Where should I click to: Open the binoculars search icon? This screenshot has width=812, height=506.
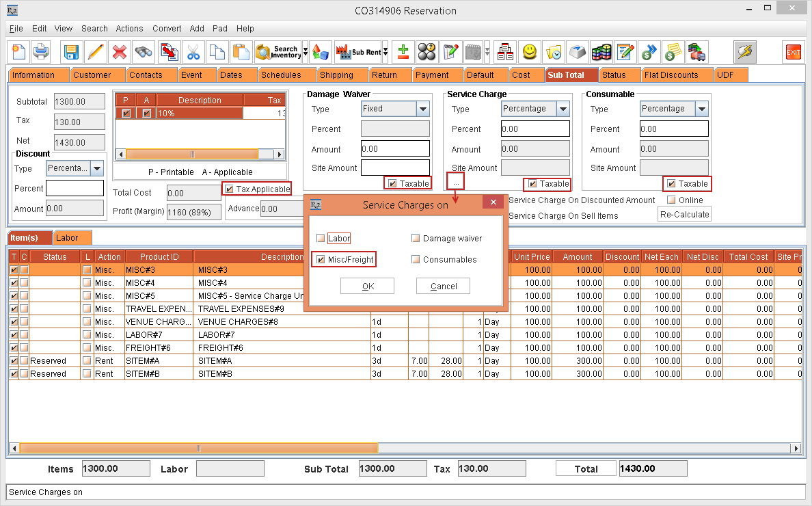point(141,51)
